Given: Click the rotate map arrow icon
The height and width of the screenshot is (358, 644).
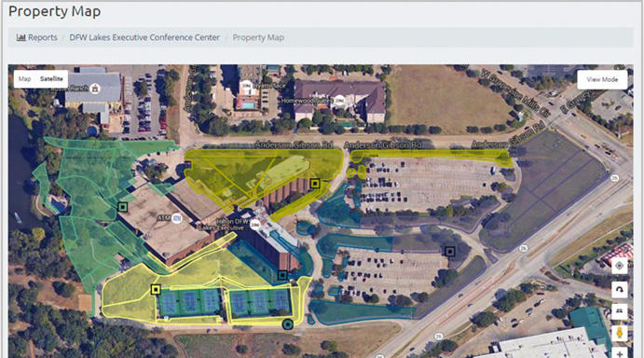Looking at the screenshot, I should point(620,289).
